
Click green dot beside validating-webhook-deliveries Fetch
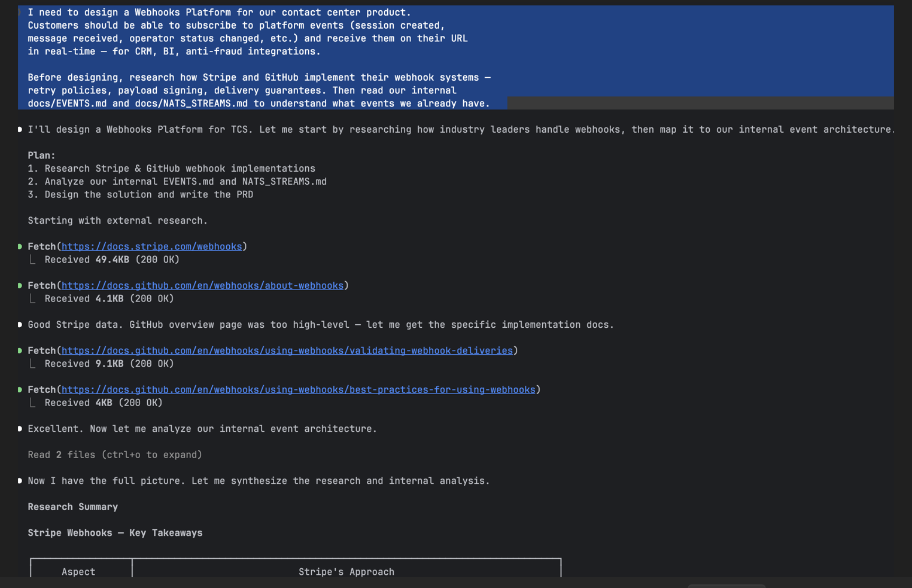pyautogui.click(x=20, y=351)
